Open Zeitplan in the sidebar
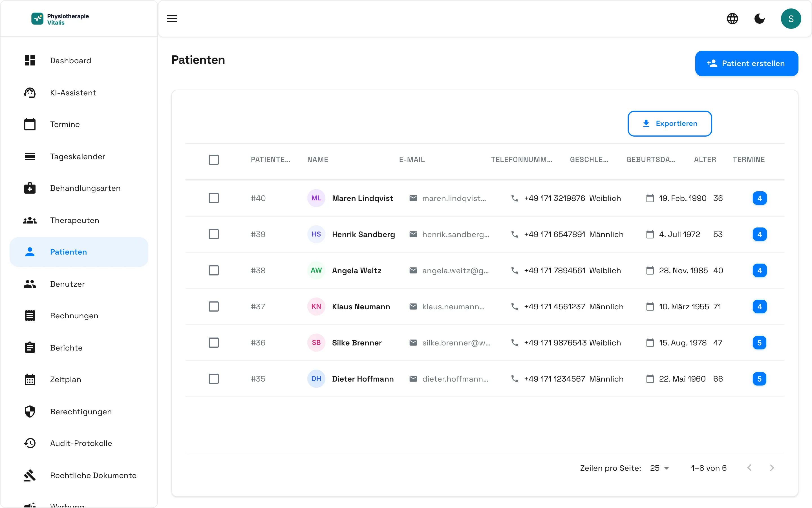812x508 pixels. tap(79, 379)
